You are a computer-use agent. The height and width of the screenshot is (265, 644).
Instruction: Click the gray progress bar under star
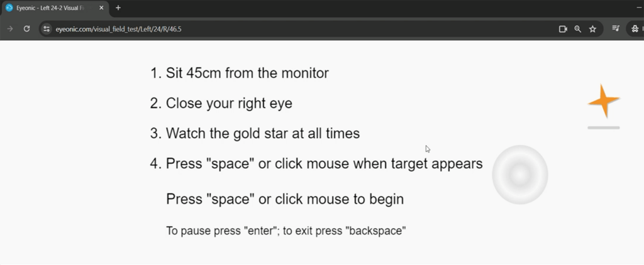pyautogui.click(x=603, y=127)
